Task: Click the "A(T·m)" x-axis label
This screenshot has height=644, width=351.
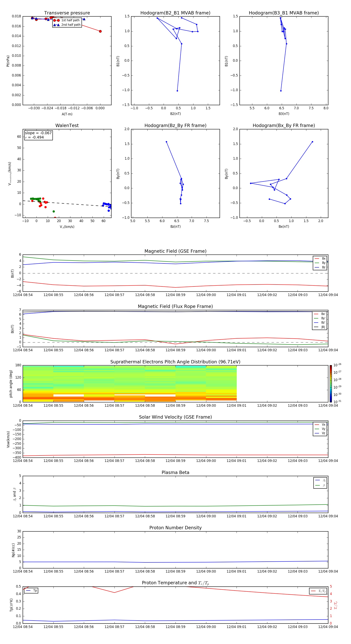Action: pos(67,114)
